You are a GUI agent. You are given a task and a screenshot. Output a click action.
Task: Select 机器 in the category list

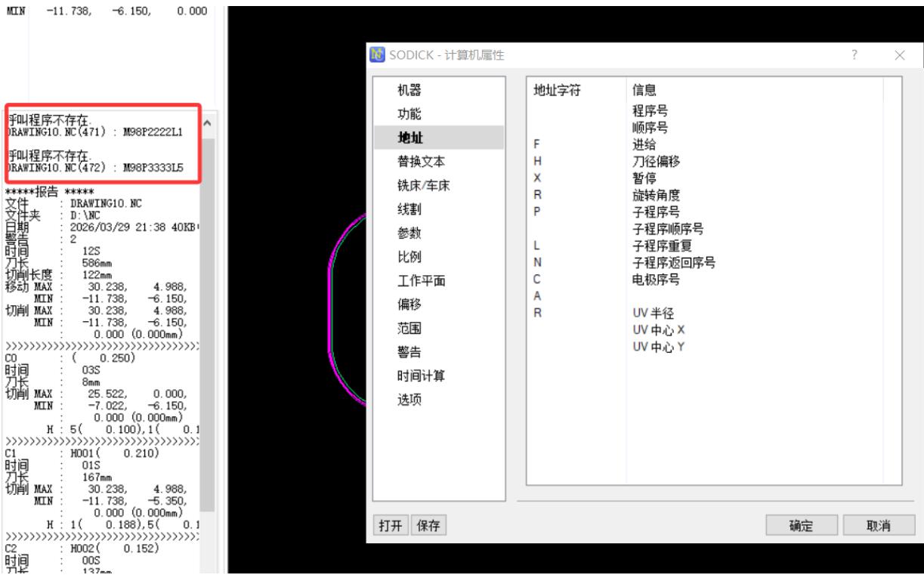click(x=409, y=91)
